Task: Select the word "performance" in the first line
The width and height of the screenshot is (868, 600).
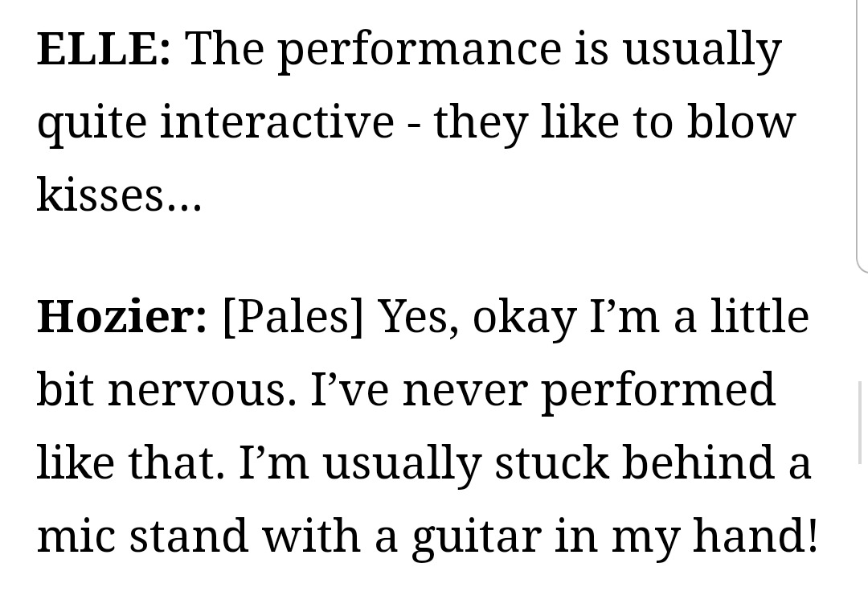Action: point(419,51)
